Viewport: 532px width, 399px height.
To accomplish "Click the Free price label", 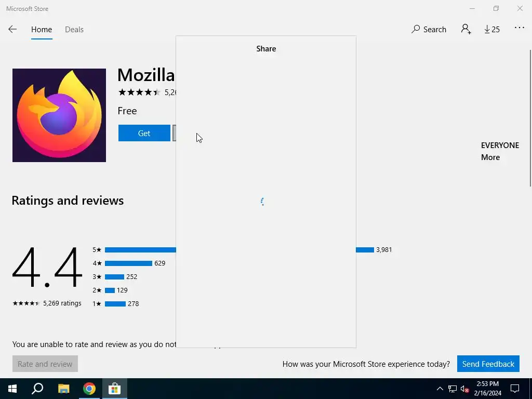I will click(127, 111).
